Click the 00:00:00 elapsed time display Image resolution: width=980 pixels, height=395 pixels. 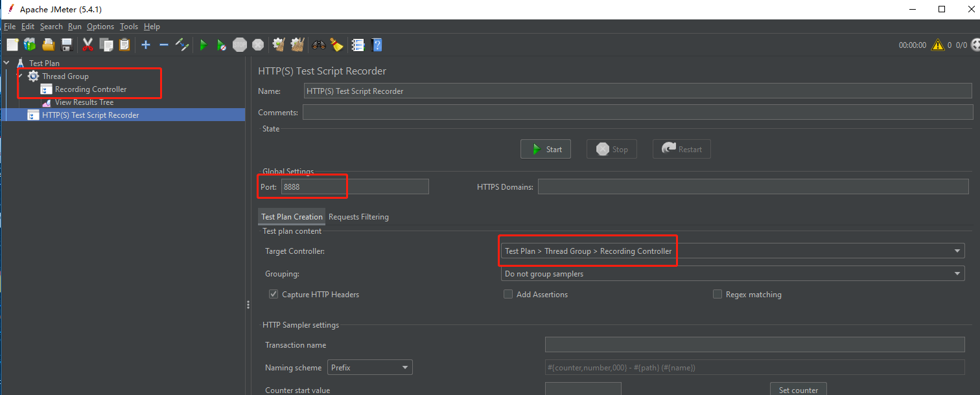click(x=912, y=45)
